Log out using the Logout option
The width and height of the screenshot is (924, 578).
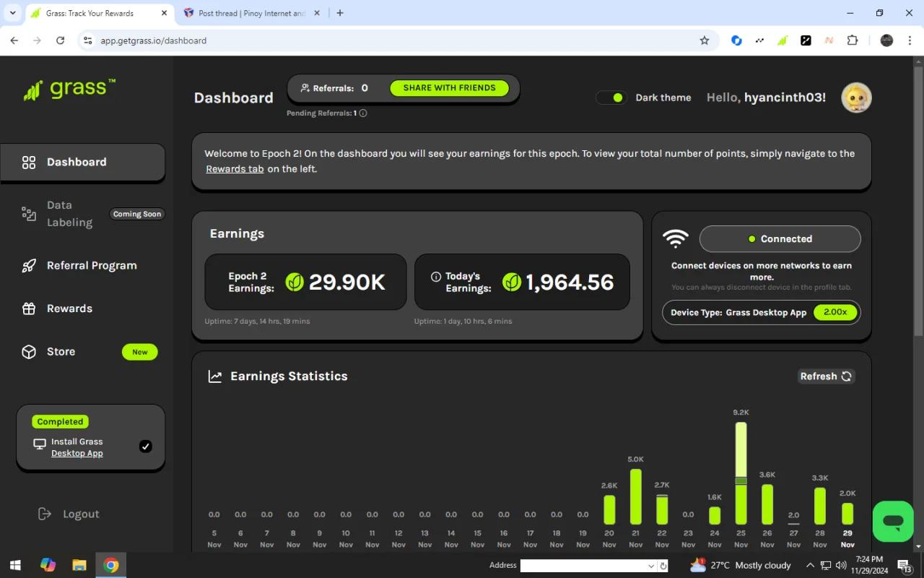[x=69, y=514]
